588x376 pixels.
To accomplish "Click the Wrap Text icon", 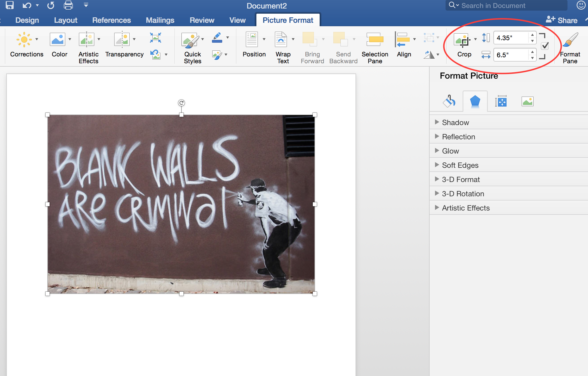I will point(281,39).
